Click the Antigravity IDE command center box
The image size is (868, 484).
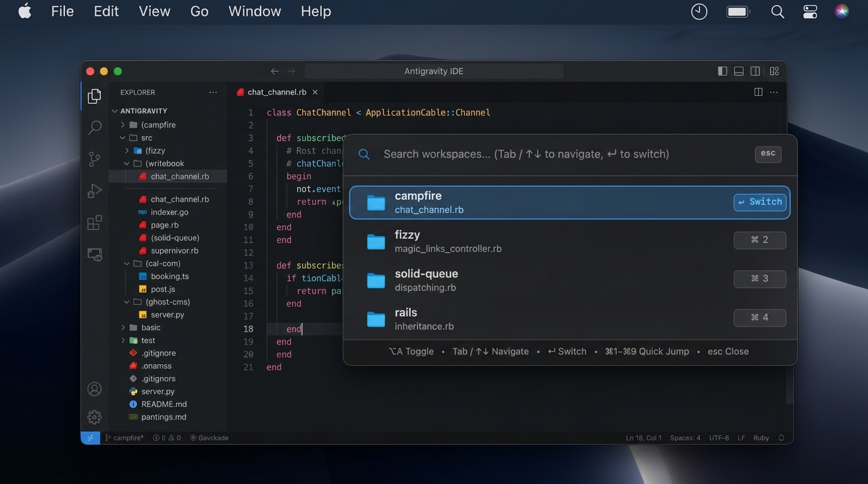click(x=434, y=71)
